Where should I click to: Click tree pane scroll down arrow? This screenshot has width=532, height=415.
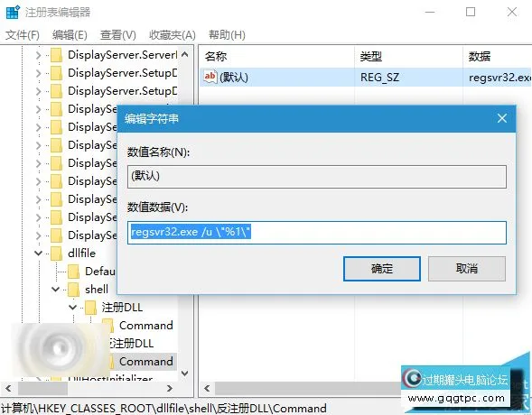click(x=185, y=373)
